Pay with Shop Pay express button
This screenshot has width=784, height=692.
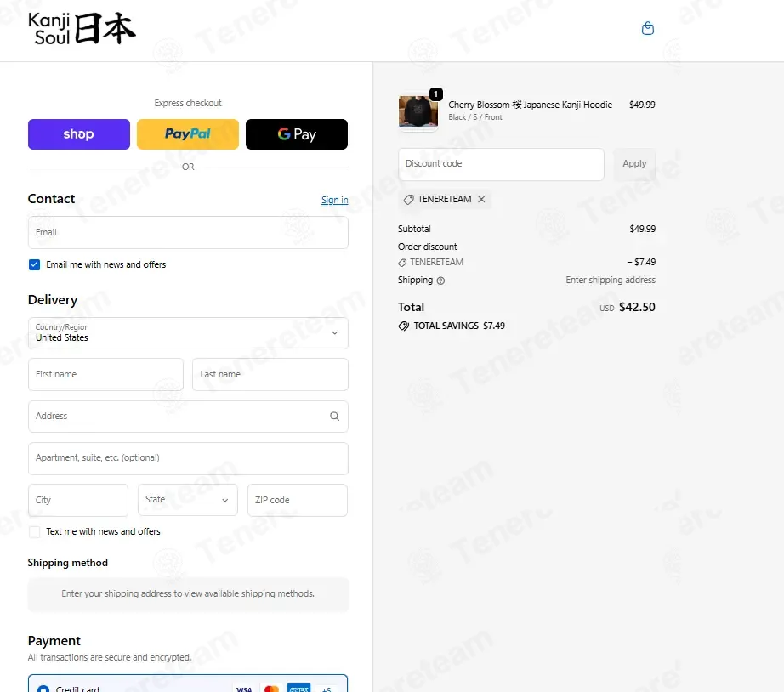coord(79,134)
